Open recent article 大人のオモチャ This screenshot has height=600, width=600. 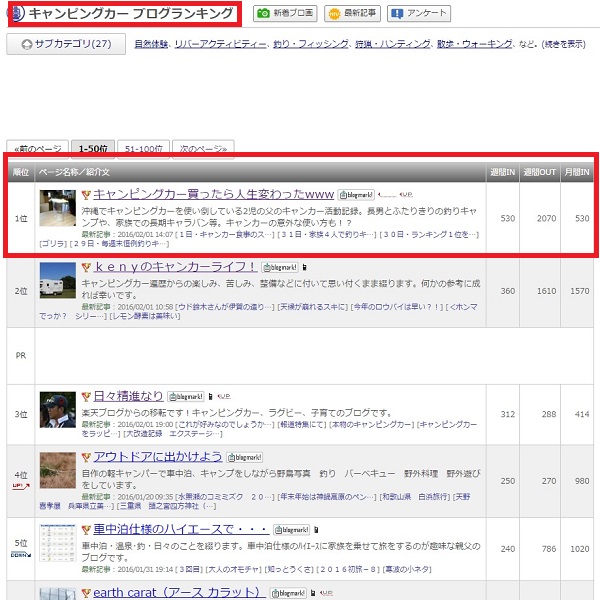coord(233,569)
